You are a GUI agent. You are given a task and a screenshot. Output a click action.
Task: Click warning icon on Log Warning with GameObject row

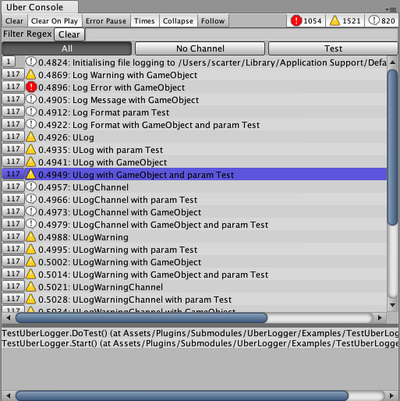[31, 74]
